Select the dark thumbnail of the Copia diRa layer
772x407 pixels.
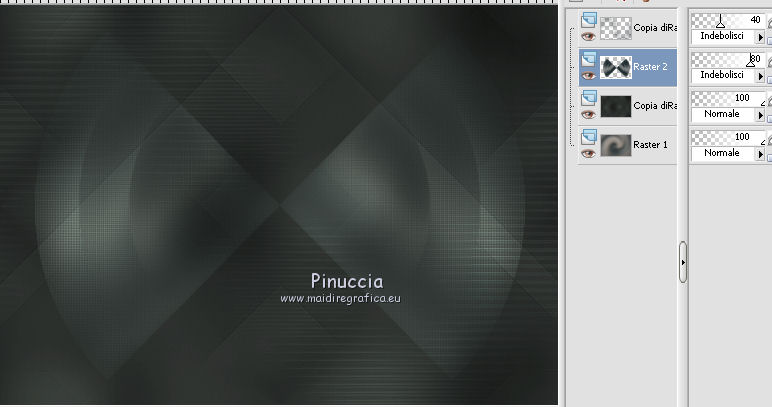click(x=615, y=106)
